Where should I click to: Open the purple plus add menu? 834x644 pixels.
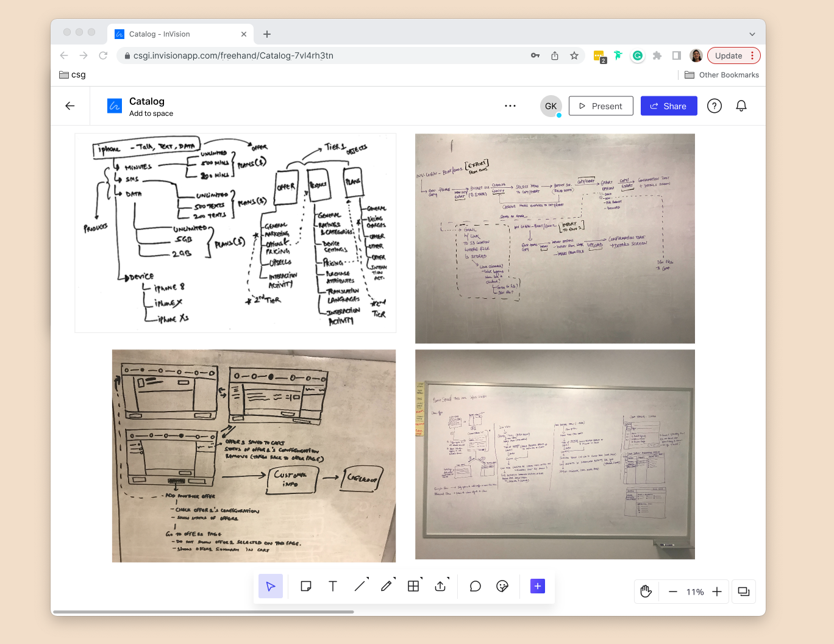538,586
